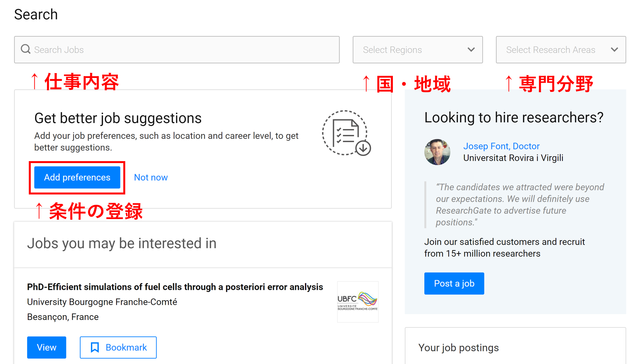This screenshot has height=364, width=644.
Task: Open the Select Regions dropdown
Action: 417,50
